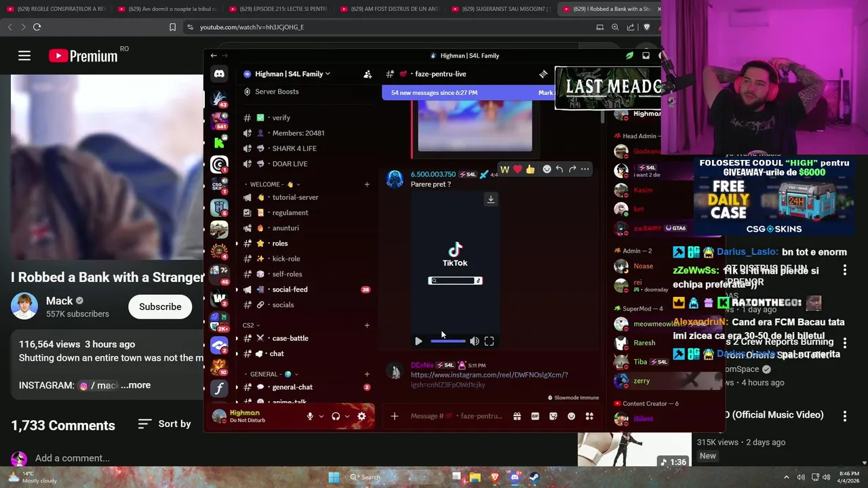
Task: Reply to the Parere pret message
Action: pos(559,169)
